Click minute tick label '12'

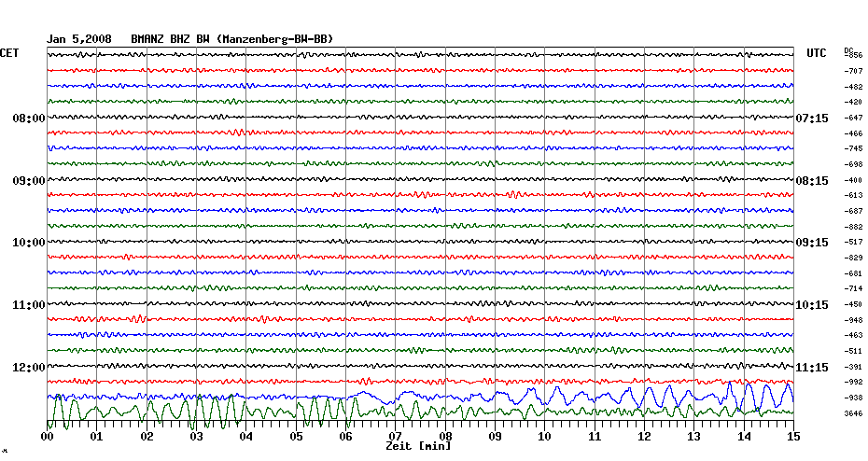[644, 437]
